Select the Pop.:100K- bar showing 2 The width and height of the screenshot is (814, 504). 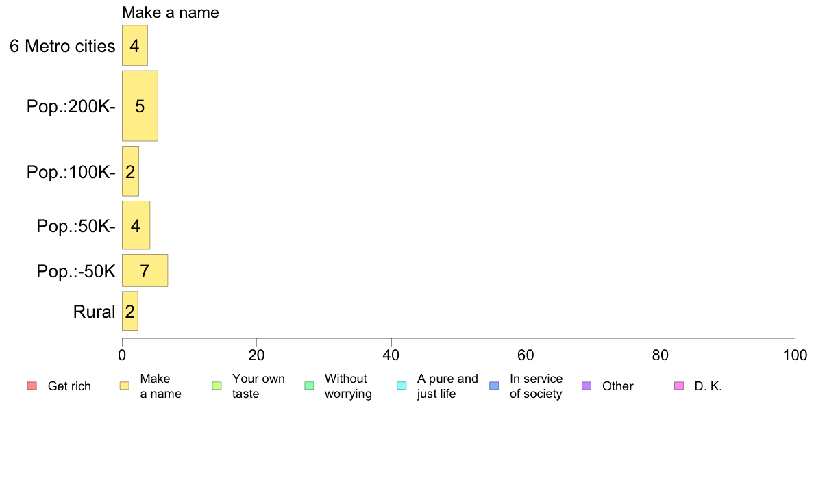pyautogui.click(x=130, y=171)
